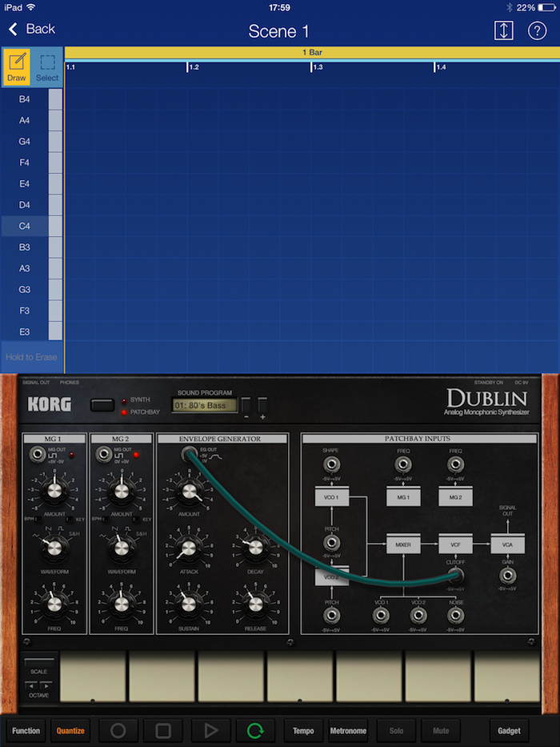Viewport: 560px width, 747px height.
Task: Click the MG 2 Freq knob
Action: 122,604
